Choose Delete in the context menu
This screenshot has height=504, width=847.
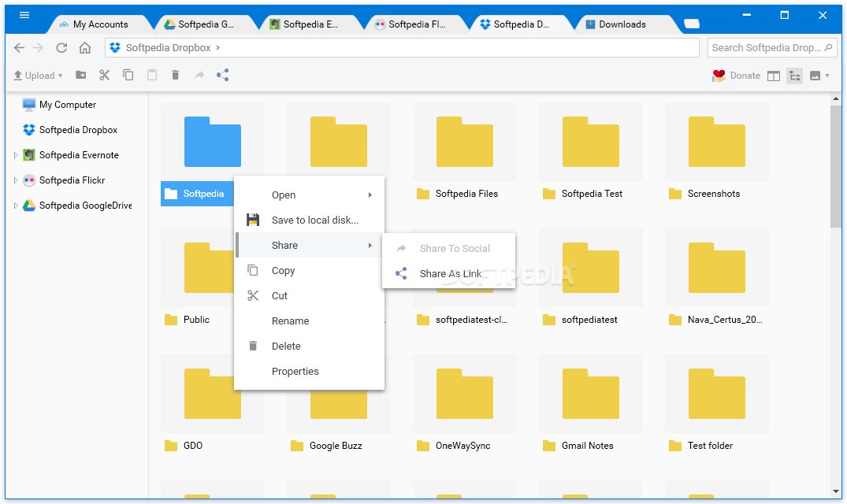point(309,346)
